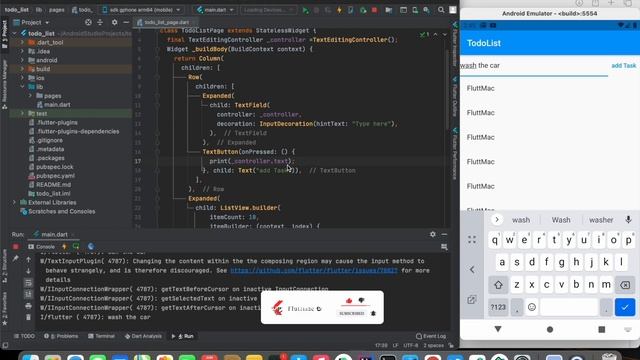Tap backspace key on emulator keyboard
640x360 pixels.
point(624,285)
